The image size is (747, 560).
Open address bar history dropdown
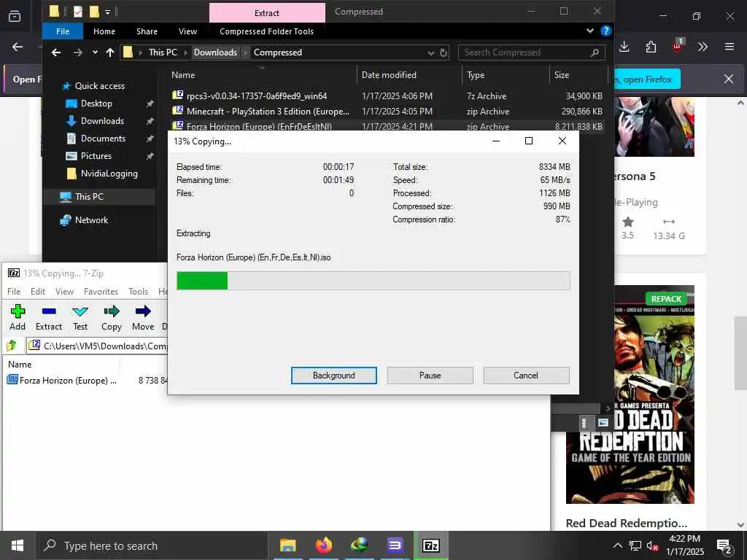click(430, 52)
